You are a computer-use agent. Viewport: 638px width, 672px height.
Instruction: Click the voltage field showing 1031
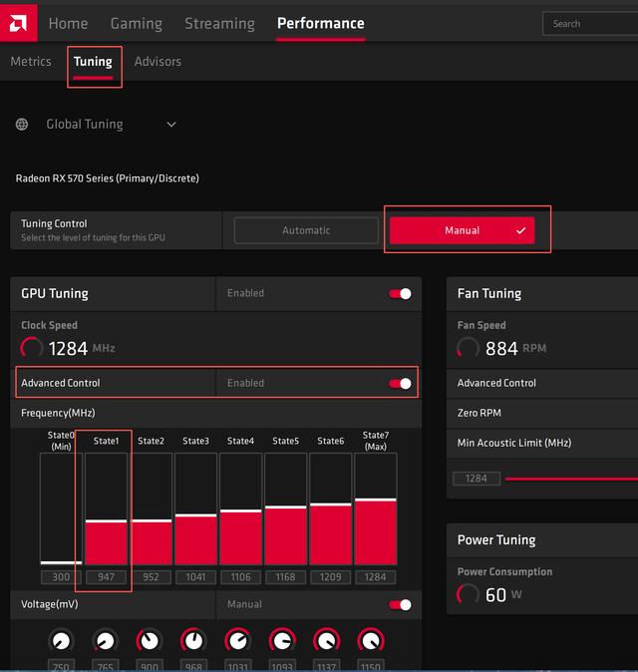click(238, 666)
